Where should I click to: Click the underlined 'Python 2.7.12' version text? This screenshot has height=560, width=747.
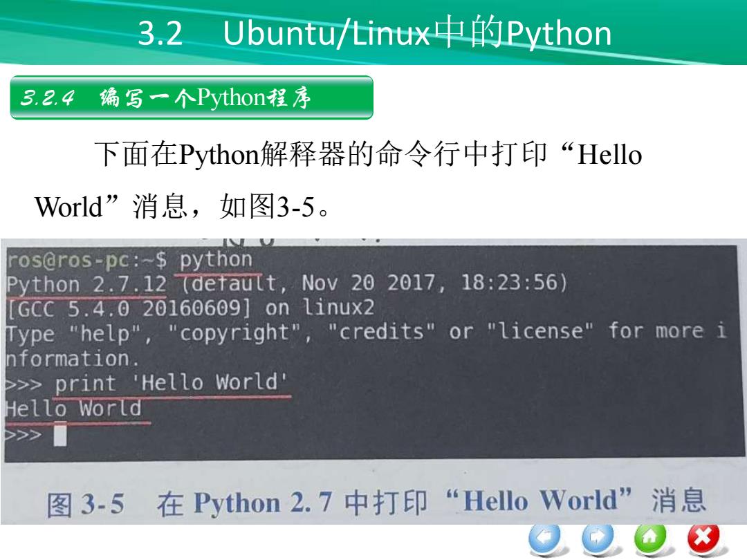86,285
